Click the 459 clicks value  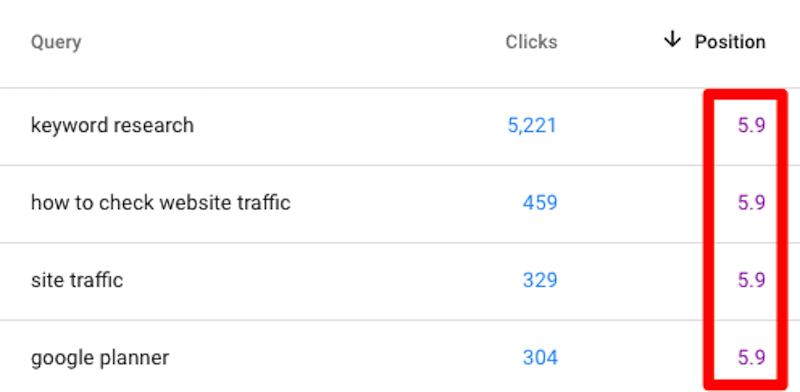pos(540,203)
